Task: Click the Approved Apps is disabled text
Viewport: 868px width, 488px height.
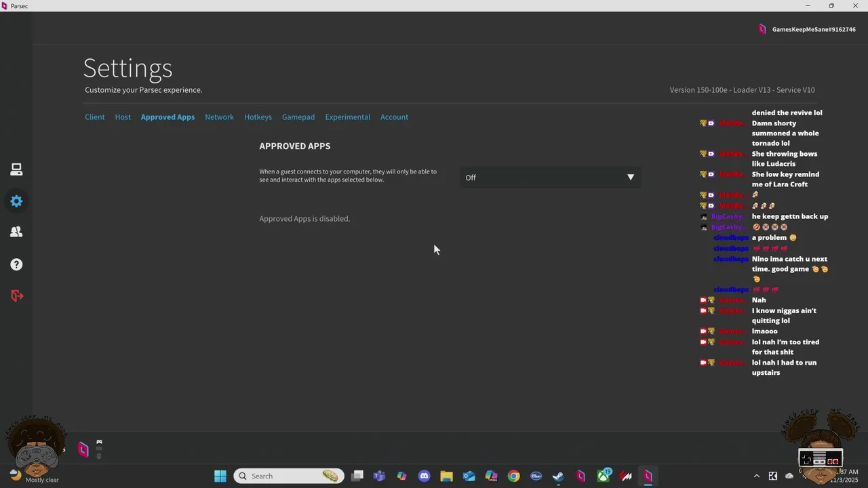Action: (304, 219)
